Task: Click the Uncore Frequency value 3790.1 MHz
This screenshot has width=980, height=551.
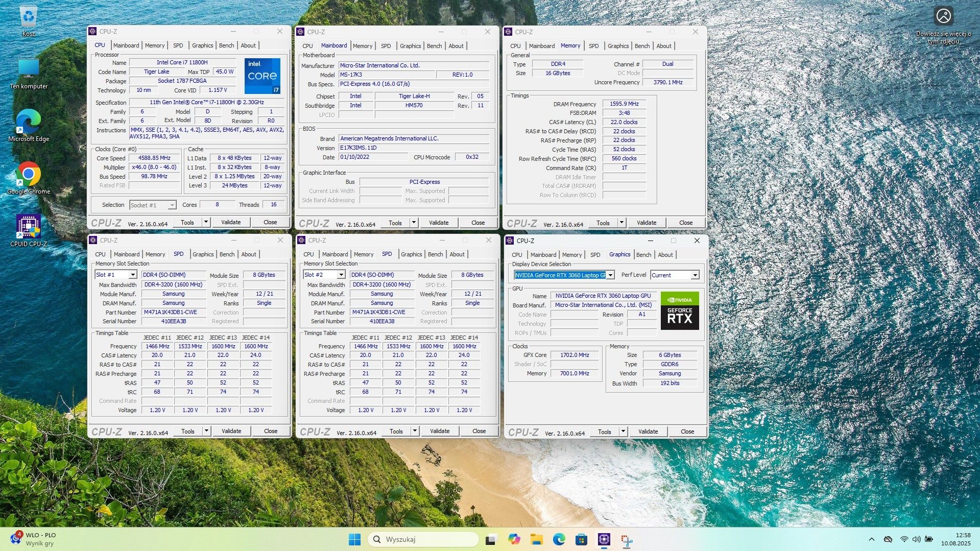Action: pos(668,82)
